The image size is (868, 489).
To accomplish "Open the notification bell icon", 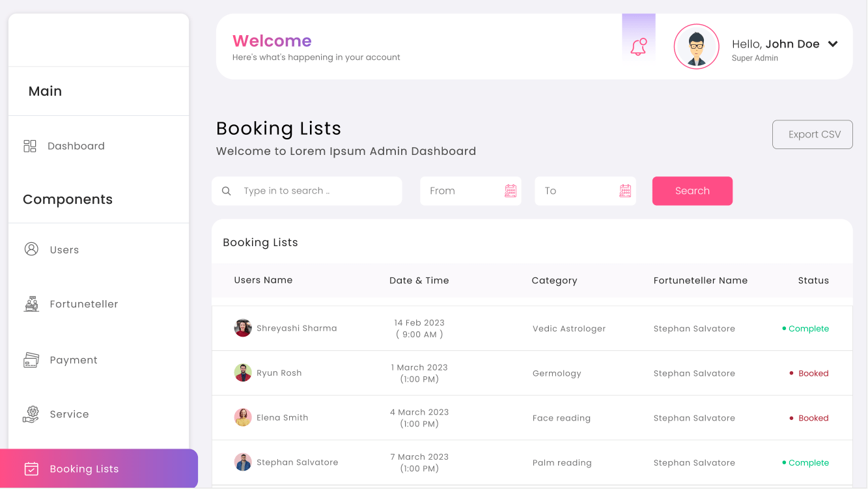I will 638,47.
